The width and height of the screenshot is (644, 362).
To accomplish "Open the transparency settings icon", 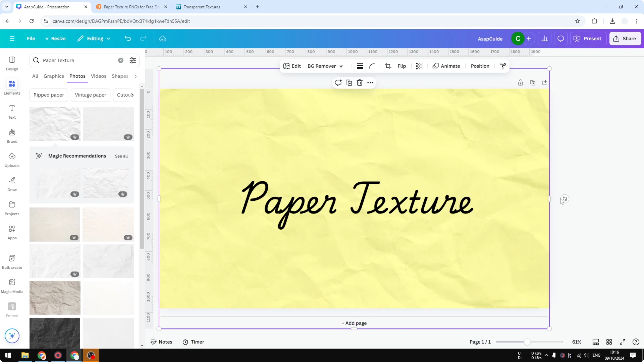I will coord(419,66).
